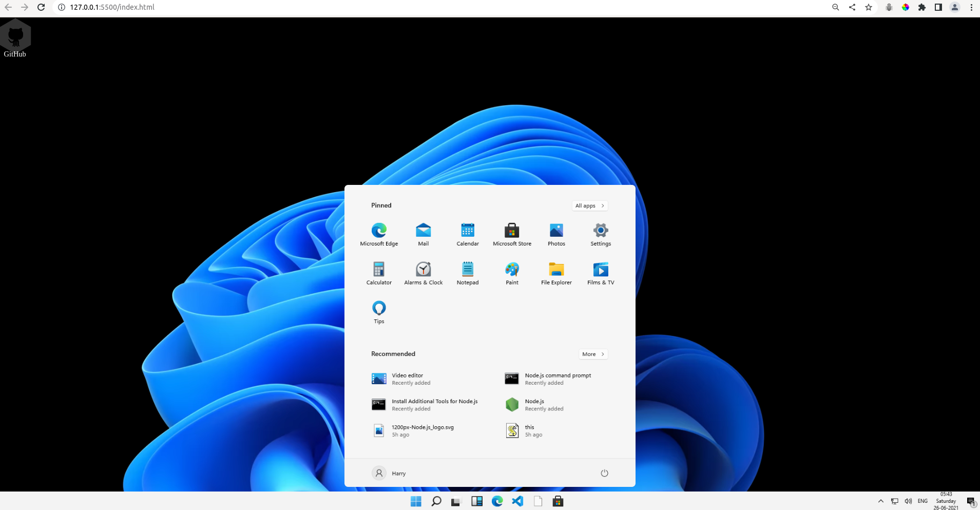Open the Tips app
The image size is (980, 510).
tap(378, 311)
